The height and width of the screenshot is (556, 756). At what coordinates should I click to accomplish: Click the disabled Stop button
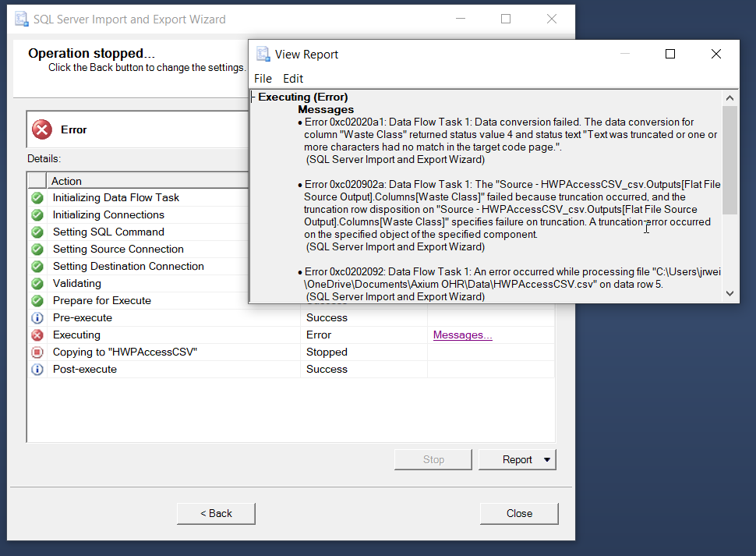433,459
